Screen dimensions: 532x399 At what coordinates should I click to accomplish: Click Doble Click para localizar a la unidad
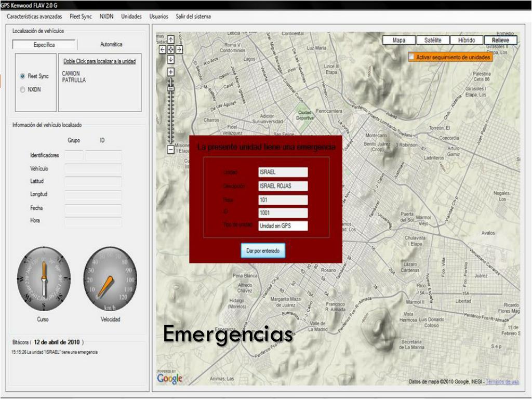click(x=99, y=61)
